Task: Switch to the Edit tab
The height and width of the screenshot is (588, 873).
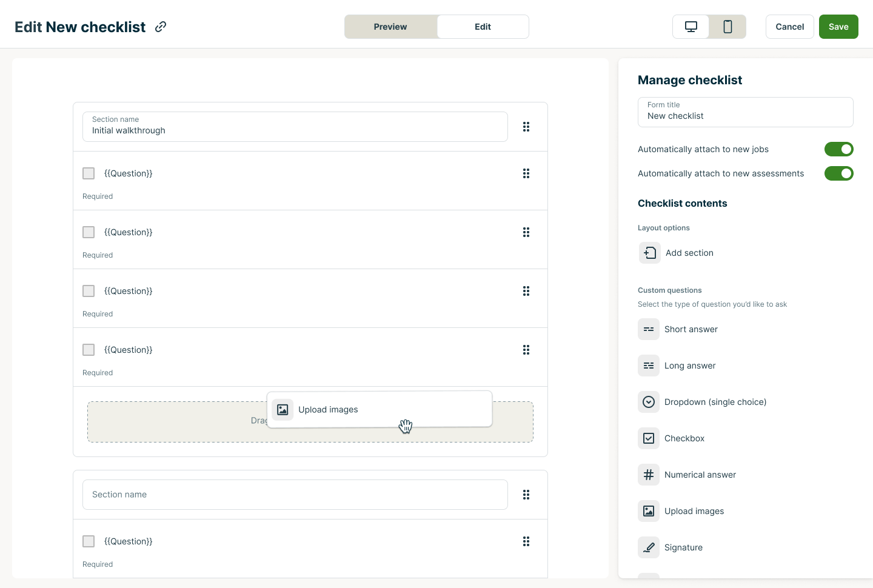Action: tap(483, 27)
